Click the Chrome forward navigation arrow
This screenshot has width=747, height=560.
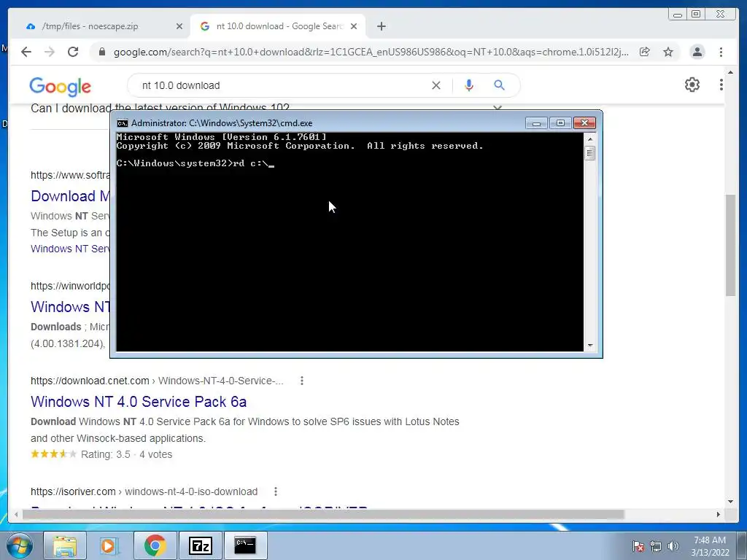(50, 52)
